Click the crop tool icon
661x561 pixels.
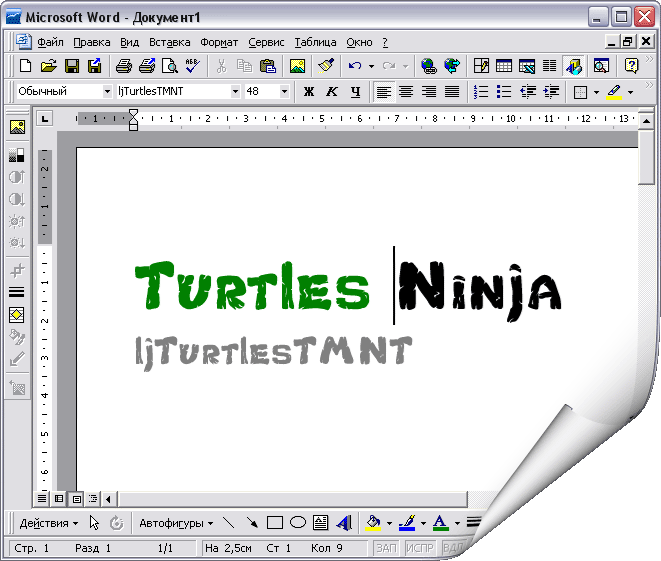[x=17, y=270]
